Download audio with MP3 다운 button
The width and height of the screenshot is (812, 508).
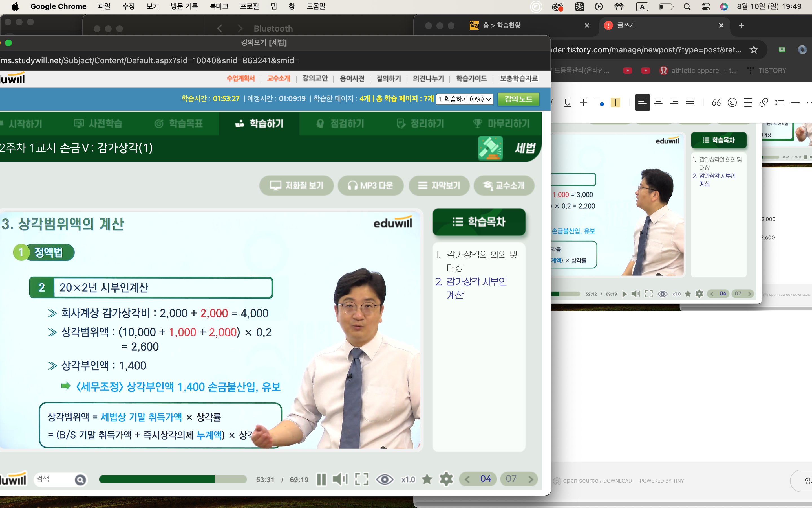tap(370, 185)
